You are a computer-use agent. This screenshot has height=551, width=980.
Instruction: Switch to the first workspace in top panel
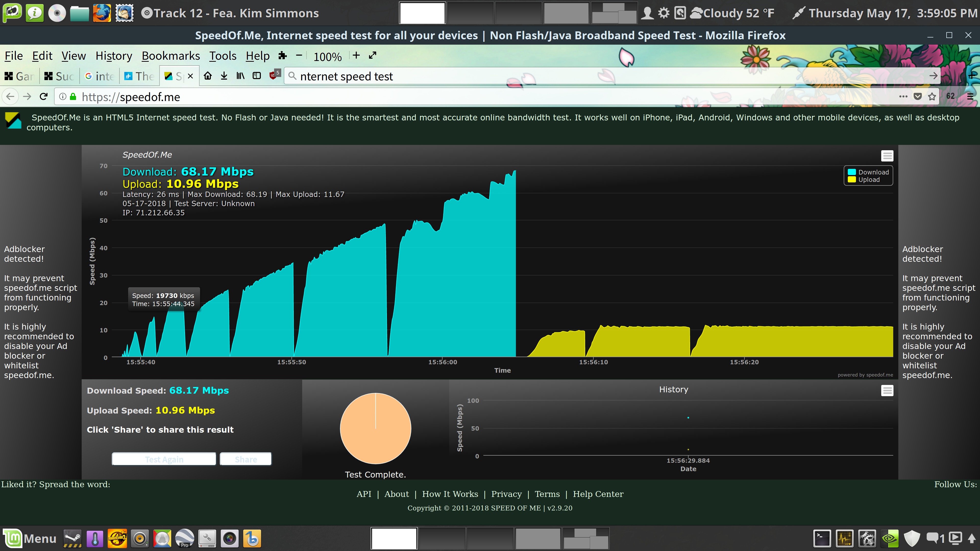[x=422, y=13]
